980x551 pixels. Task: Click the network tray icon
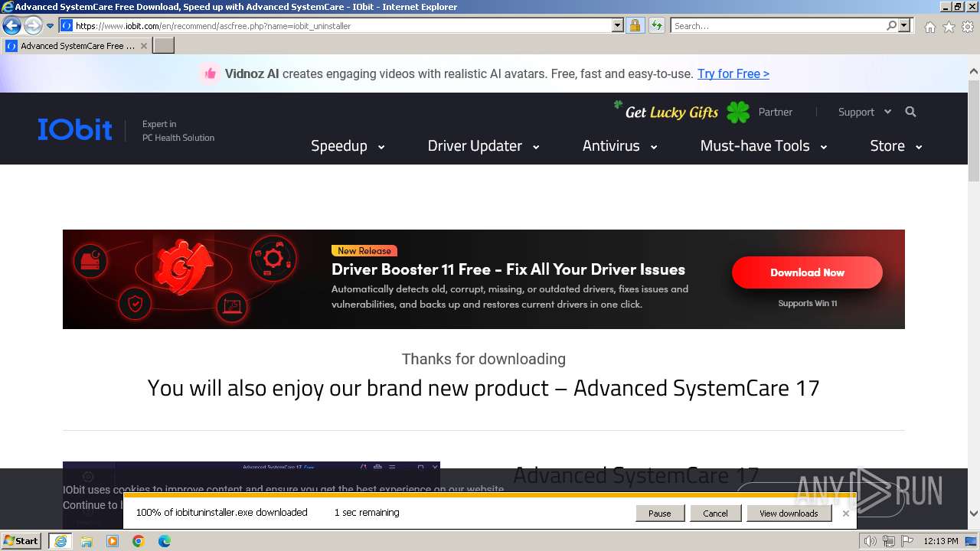[x=888, y=541]
